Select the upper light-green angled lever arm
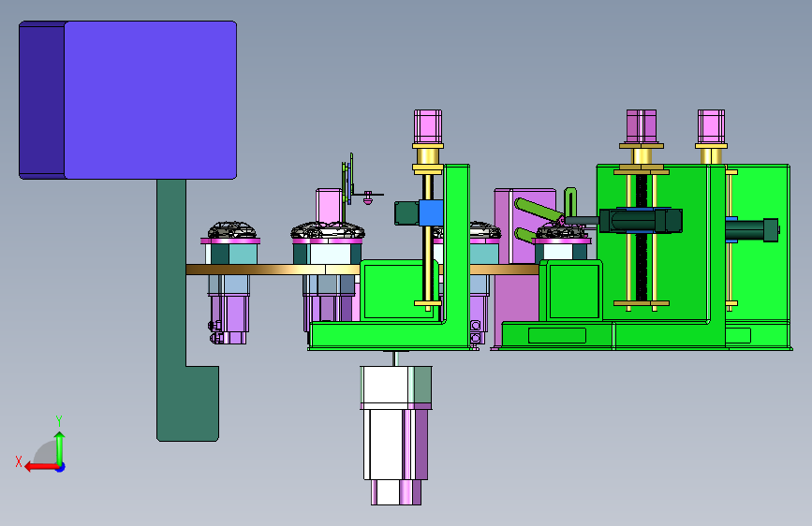This screenshot has width=812, height=526. 539,209
